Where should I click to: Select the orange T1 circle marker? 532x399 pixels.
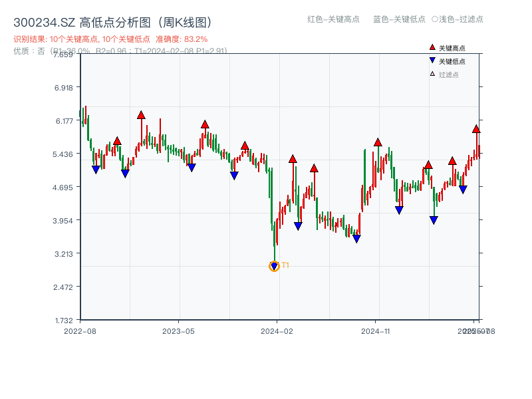274,266
